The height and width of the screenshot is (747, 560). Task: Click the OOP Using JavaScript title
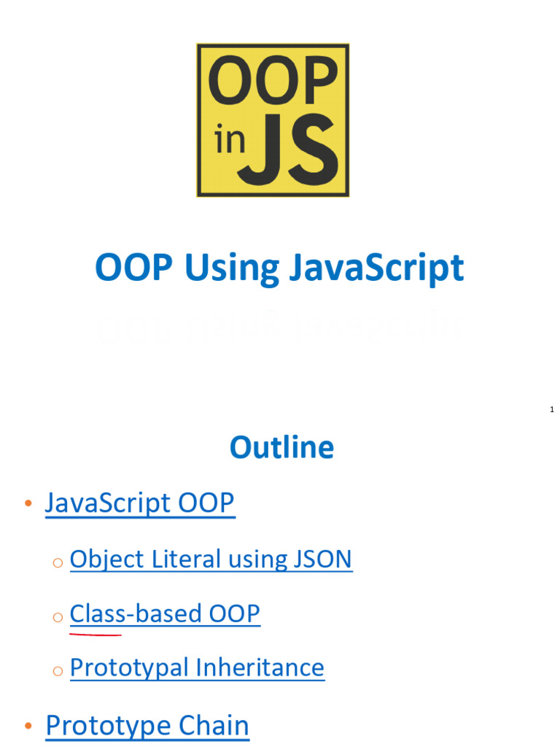click(x=279, y=268)
